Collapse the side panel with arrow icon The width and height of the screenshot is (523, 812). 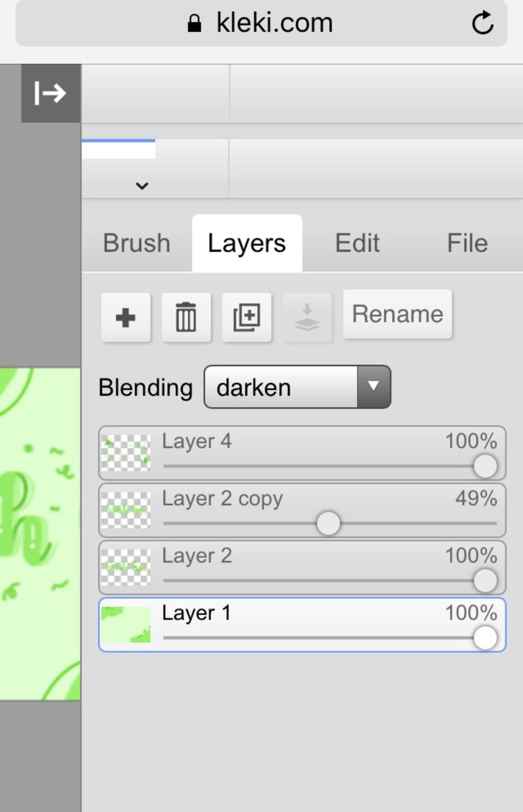point(51,93)
